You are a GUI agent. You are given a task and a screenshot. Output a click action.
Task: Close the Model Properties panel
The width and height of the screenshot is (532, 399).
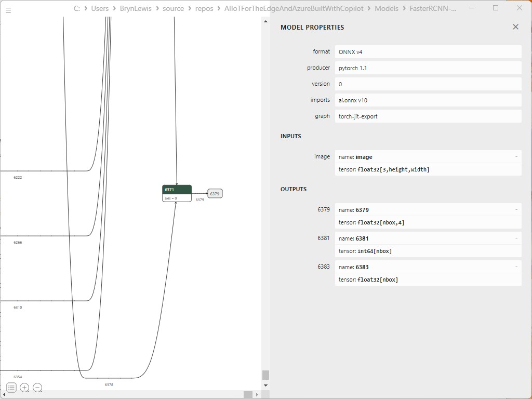click(x=515, y=27)
